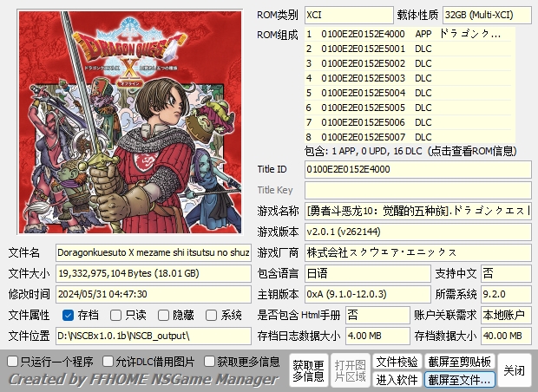538x392 pixels.
Task: Click 截屏至文件 button
Action: point(459,380)
